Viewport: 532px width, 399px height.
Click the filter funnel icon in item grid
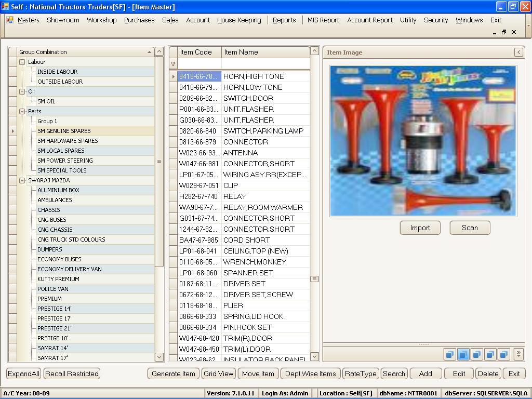(x=173, y=64)
